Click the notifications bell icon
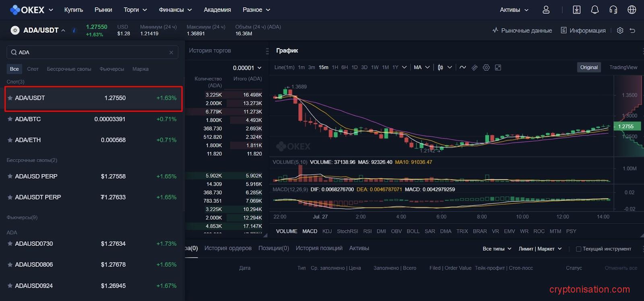The height and width of the screenshot is (301, 644). tap(594, 10)
